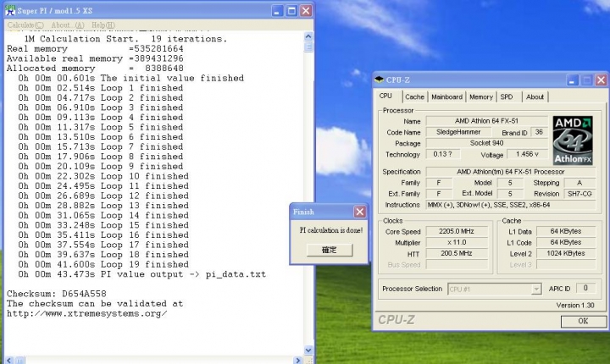Click the Instructions field listing MMX, SSE

(x=511, y=205)
